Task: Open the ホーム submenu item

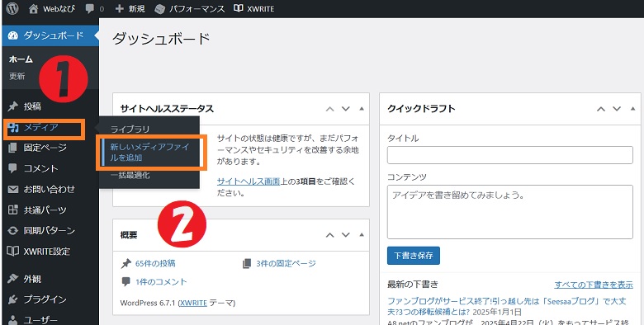Action: point(21,59)
